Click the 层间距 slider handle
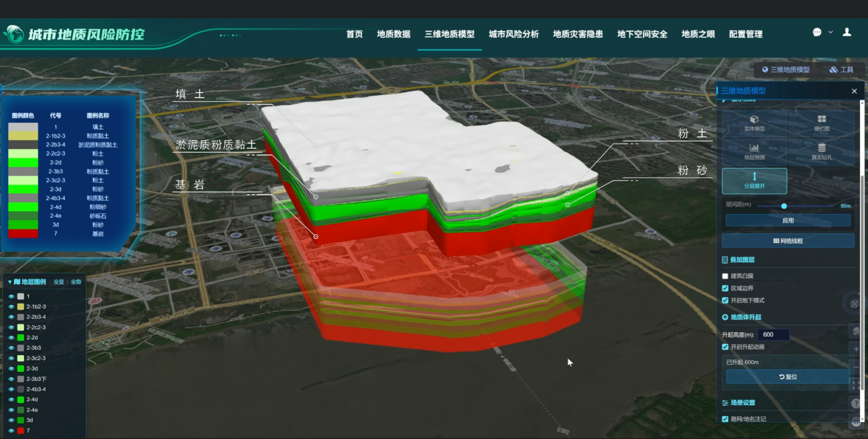The height and width of the screenshot is (439, 868). (x=784, y=206)
